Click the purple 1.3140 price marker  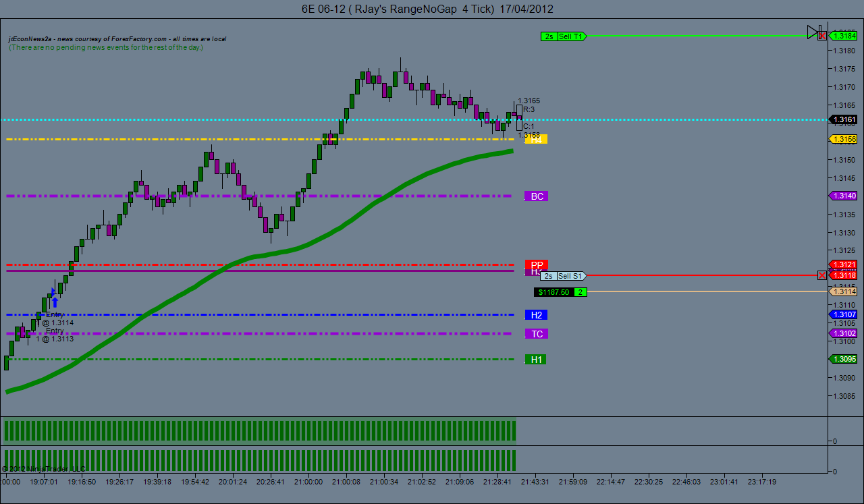tap(843, 196)
